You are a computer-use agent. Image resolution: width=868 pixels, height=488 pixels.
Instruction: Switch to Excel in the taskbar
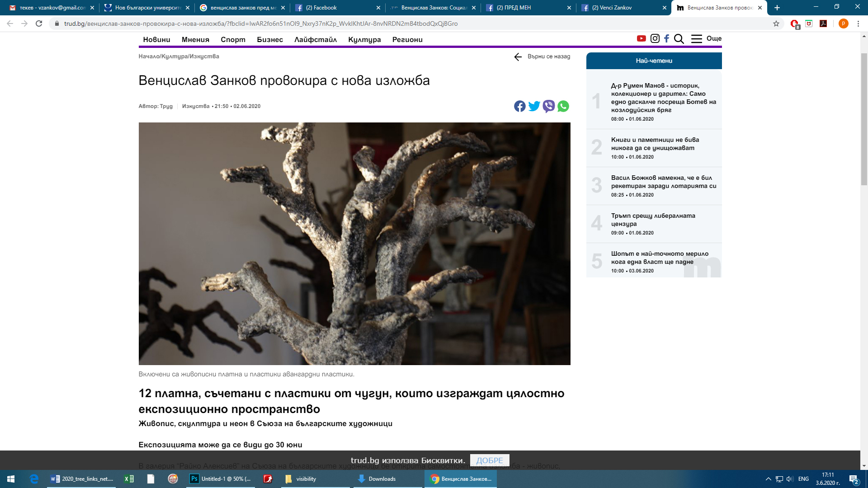point(129,479)
